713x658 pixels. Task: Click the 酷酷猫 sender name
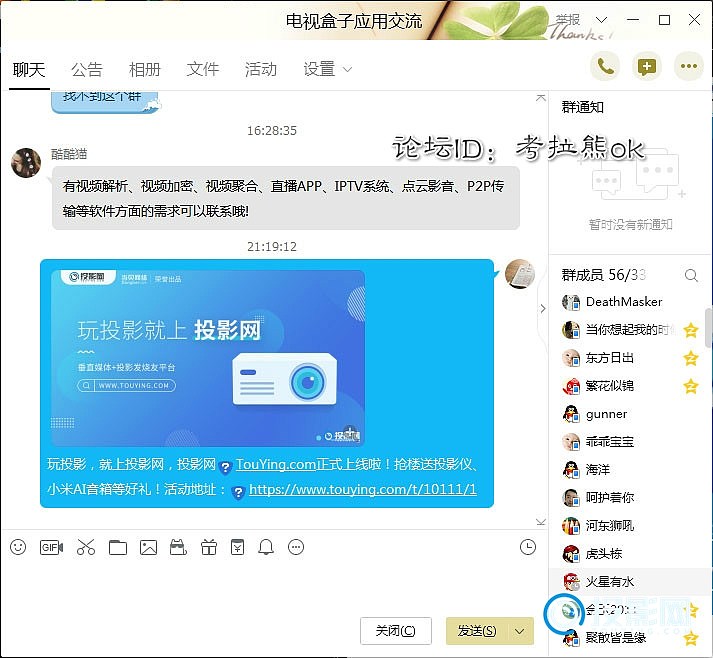click(x=69, y=154)
